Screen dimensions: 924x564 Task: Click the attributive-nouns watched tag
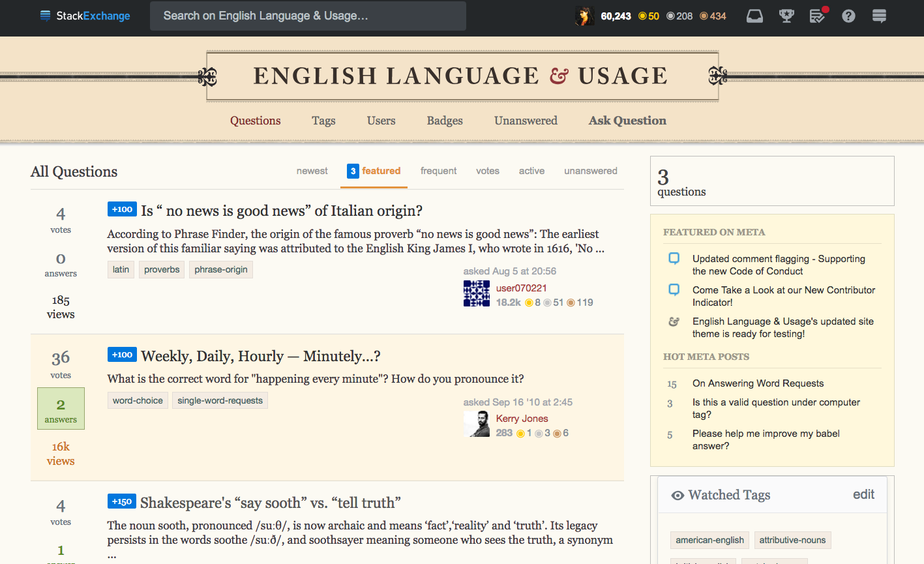pyautogui.click(x=792, y=540)
